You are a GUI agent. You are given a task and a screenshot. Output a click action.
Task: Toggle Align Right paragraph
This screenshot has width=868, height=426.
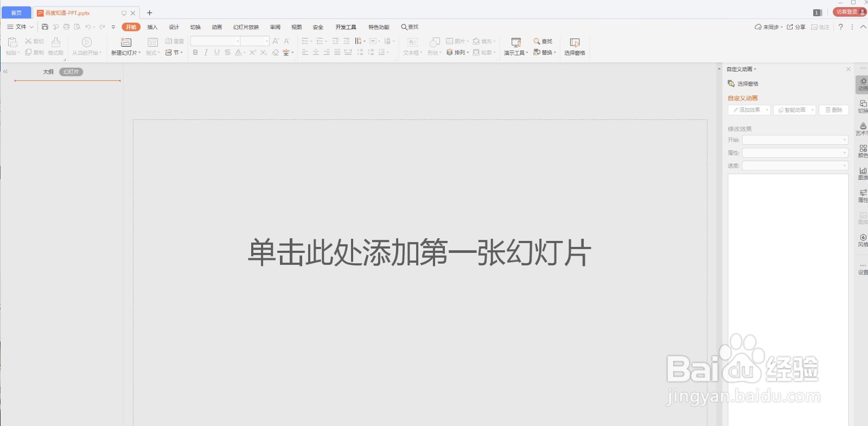[x=327, y=53]
